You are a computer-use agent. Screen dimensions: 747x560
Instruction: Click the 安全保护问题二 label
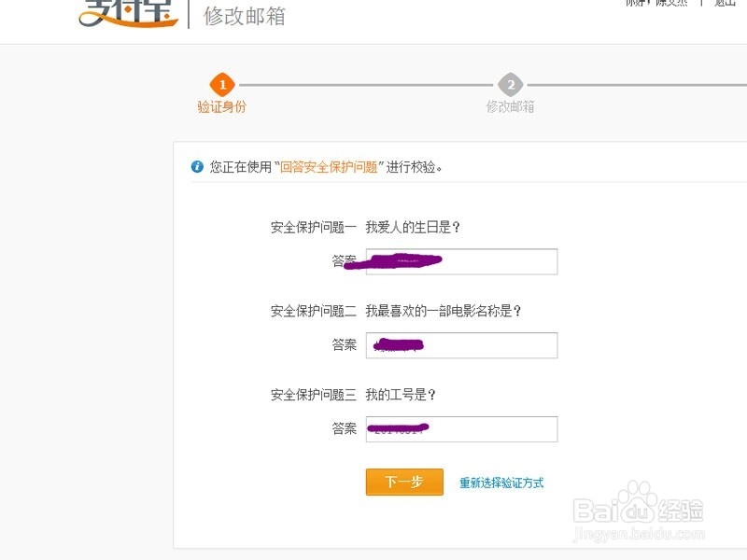point(314,311)
